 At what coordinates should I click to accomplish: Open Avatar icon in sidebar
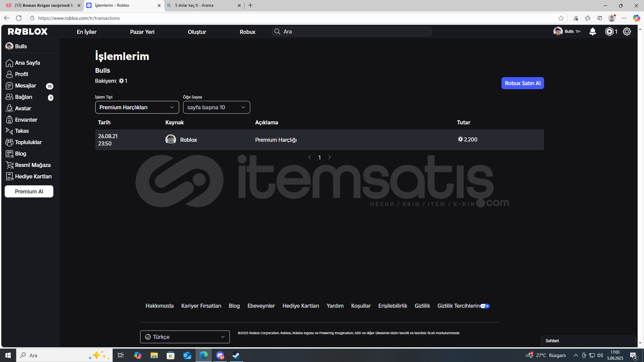point(9,108)
